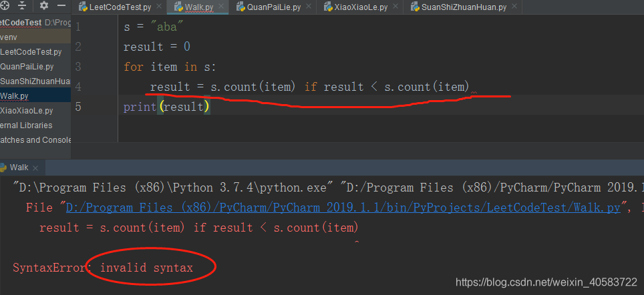This screenshot has height=295, width=644.
Task: Close the Walk.py editor tab
Action: pos(221,7)
